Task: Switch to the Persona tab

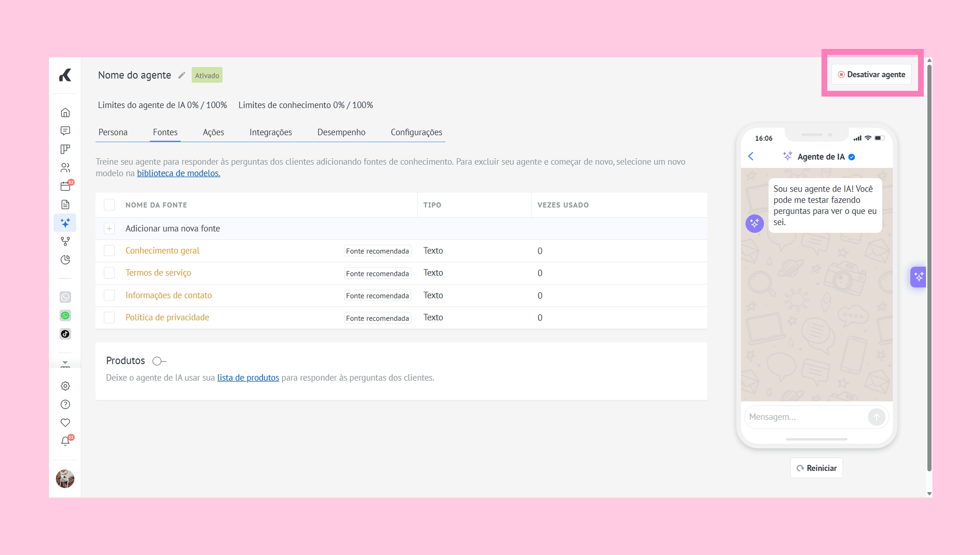Action: pos(113,132)
